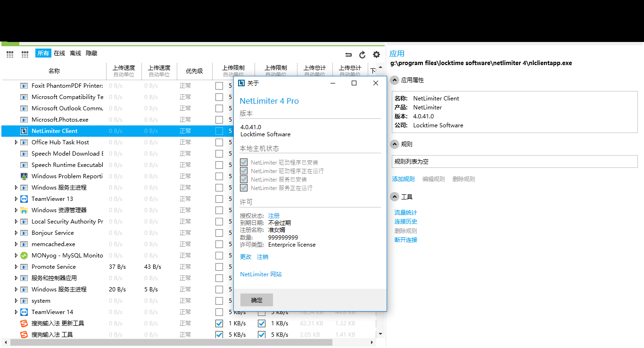Click the 添加规则 link
Image resolution: width=644 pixels, height=348 pixels.
tap(404, 179)
